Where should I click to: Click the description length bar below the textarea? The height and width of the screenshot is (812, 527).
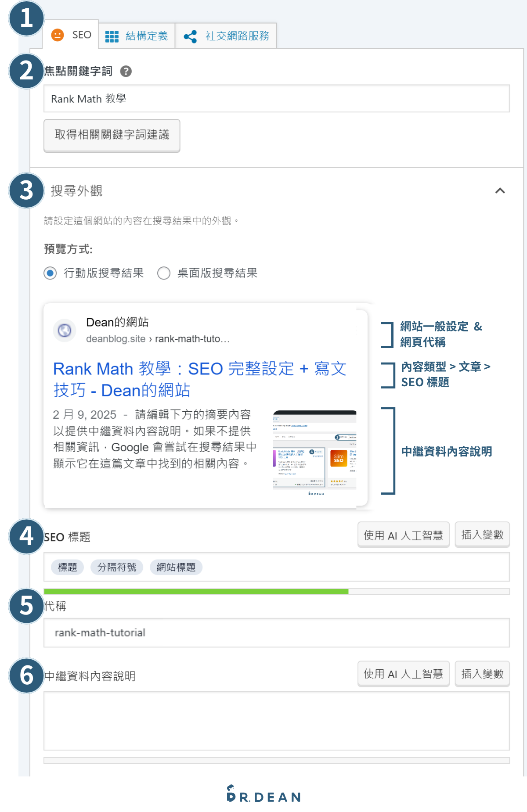pos(277,760)
